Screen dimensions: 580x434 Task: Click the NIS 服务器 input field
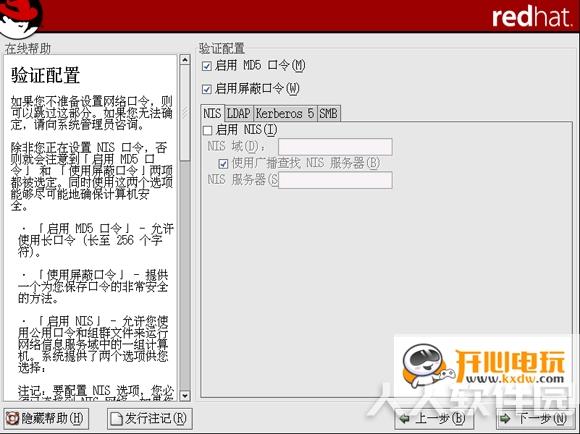coord(335,180)
